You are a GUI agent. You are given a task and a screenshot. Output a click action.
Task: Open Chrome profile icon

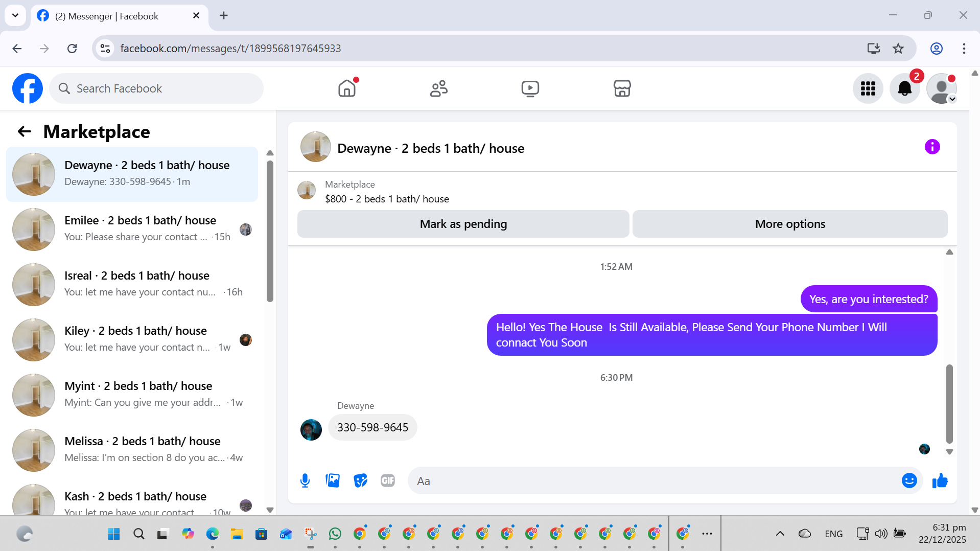pos(936,49)
